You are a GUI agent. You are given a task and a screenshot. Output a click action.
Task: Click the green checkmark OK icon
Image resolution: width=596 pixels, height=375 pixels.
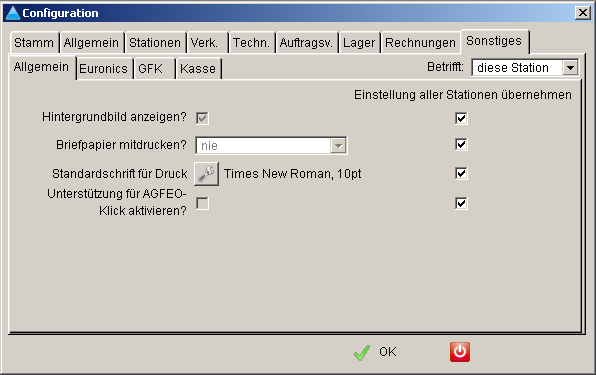click(361, 353)
